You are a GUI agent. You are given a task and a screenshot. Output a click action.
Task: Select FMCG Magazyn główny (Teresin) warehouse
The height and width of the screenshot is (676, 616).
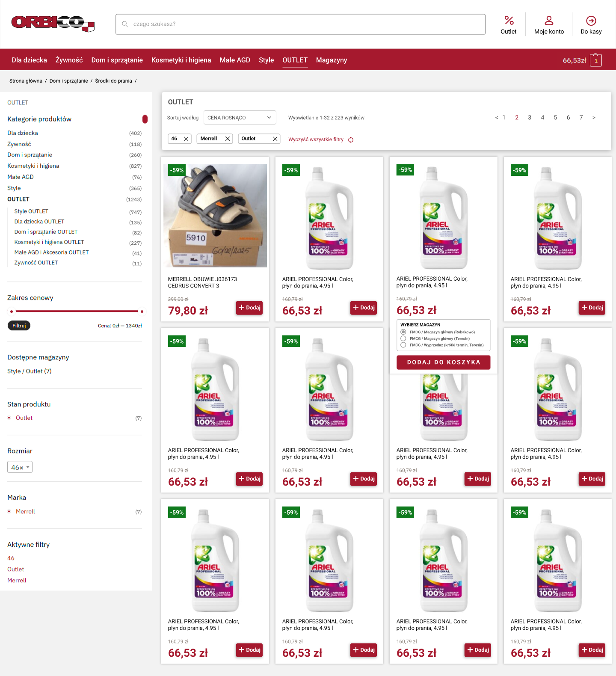[x=403, y=338]
